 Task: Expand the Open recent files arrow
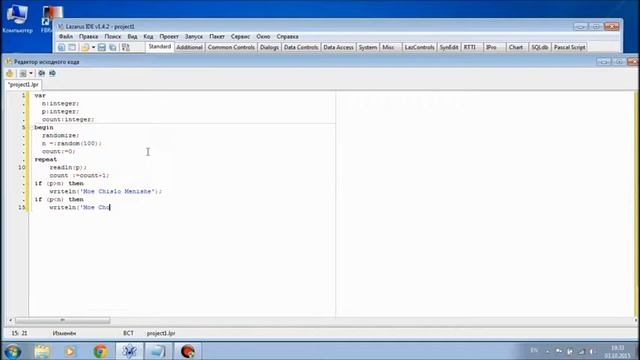(93, 47)
